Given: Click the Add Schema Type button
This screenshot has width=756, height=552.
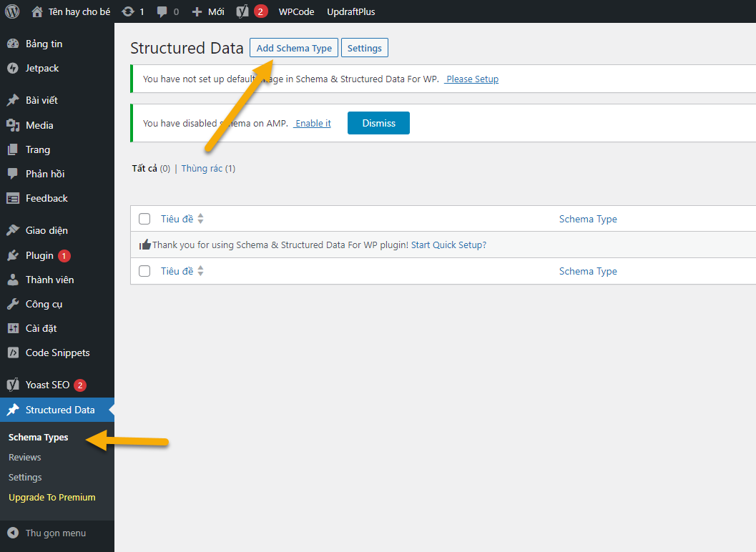Looking at the screenshot, I should [x=294, y=48].
